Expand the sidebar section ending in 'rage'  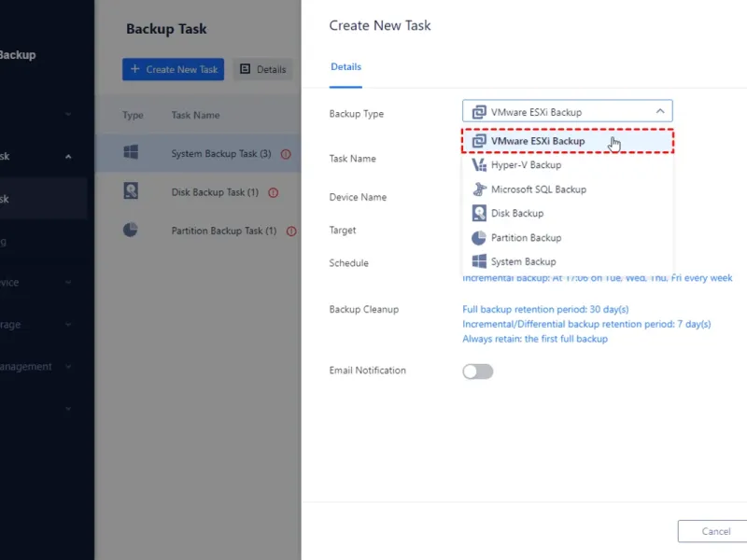tap(68, 325)
